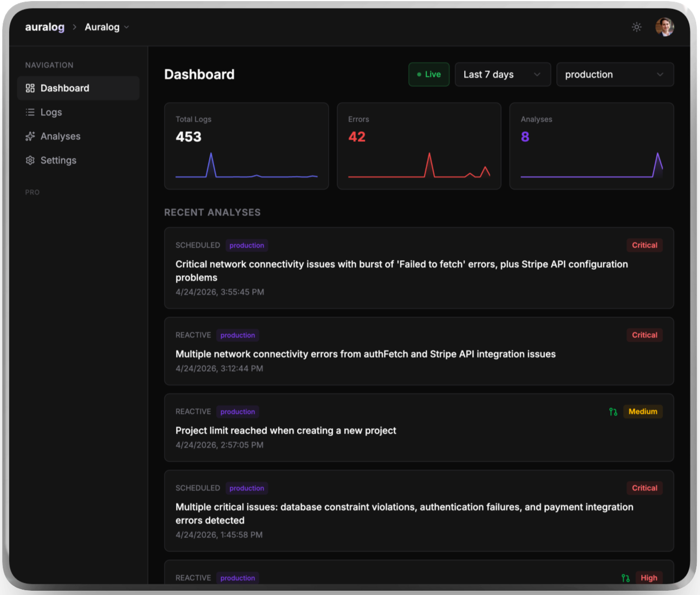Go to Settings in navigation

(x=78, y=160)
